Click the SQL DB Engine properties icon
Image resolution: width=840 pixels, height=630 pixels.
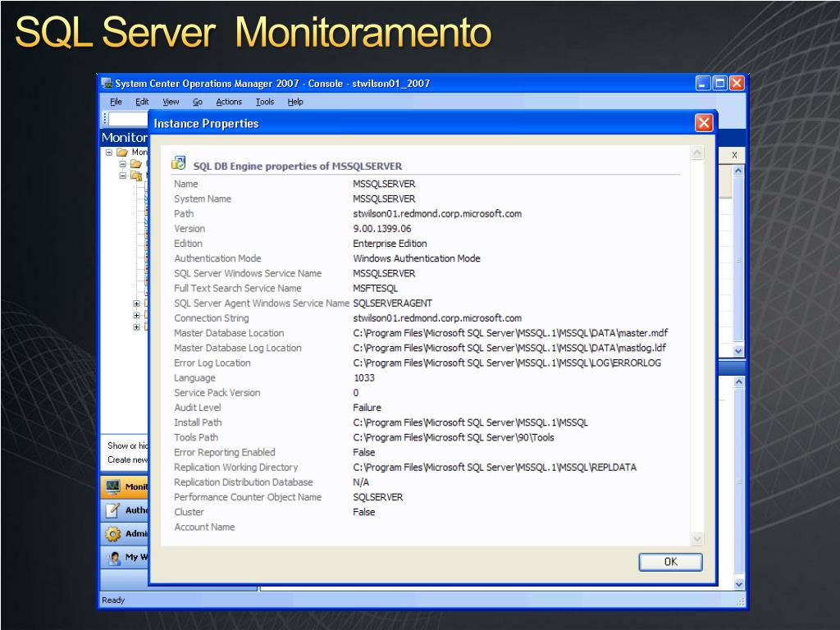(178, 163)
